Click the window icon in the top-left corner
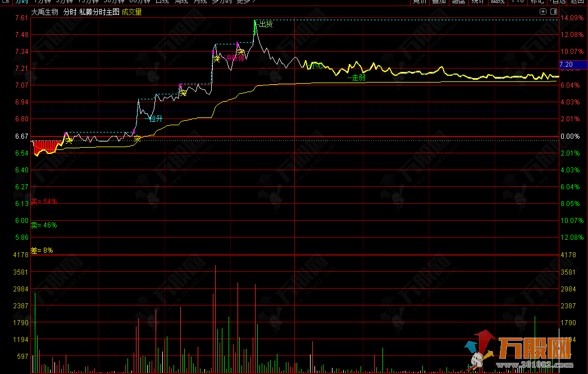The height and width of the screenshot is (374, 588). pos(4,2)
